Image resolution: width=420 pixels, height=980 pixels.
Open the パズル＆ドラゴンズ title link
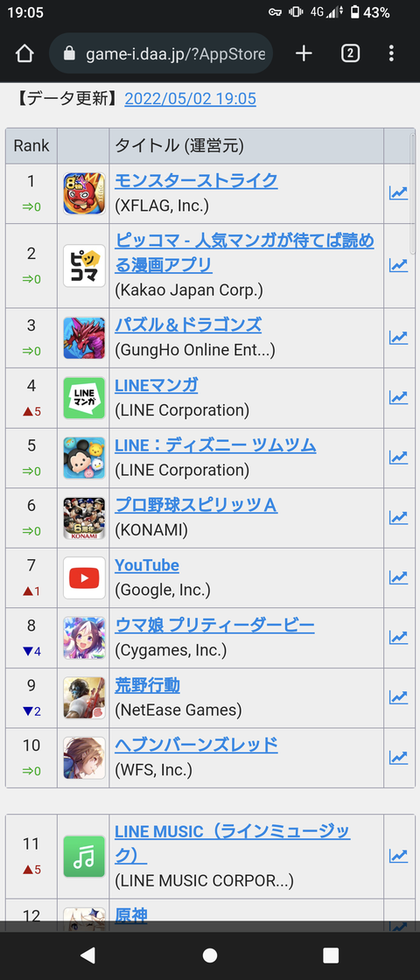188,325
